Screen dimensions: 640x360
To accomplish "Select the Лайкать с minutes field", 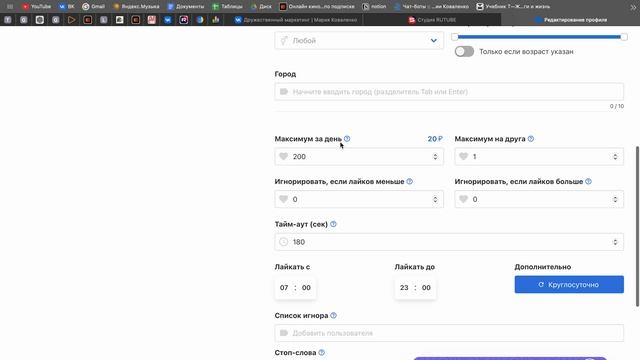I will pos(306,288).
